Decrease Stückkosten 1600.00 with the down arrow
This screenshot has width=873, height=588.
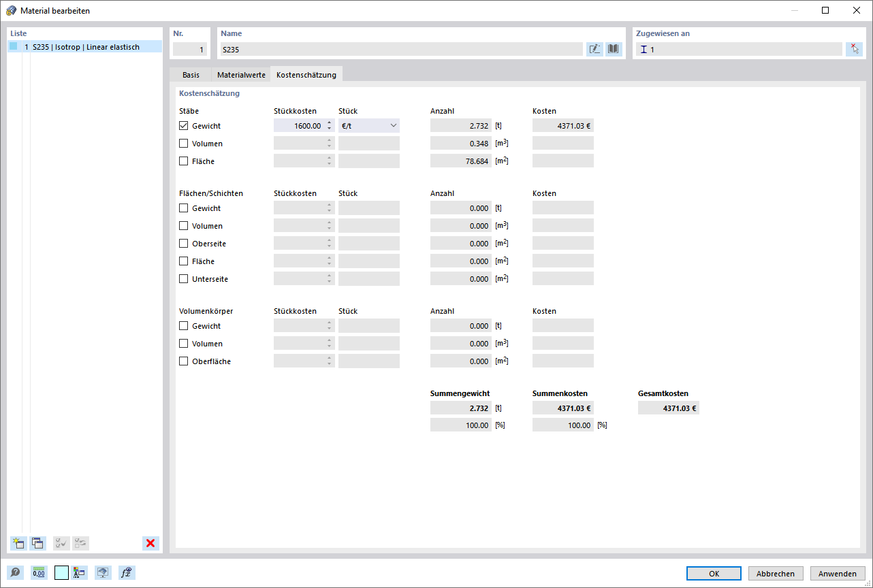330,129
